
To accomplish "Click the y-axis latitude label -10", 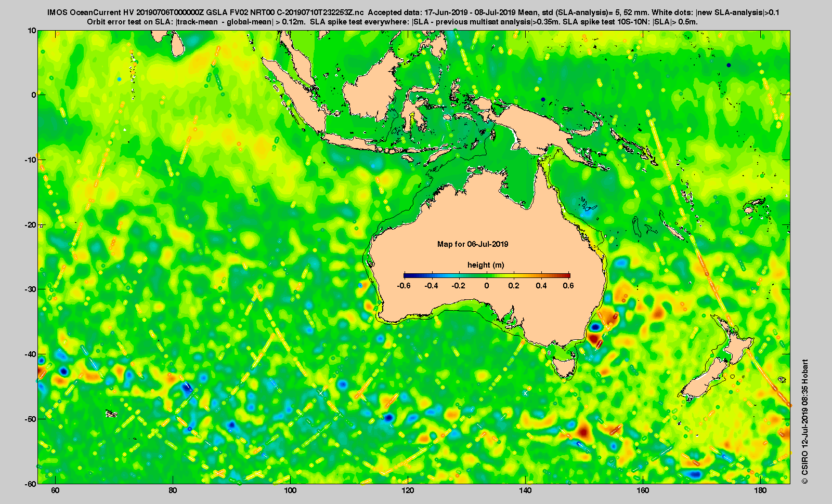I will [30, 160].
